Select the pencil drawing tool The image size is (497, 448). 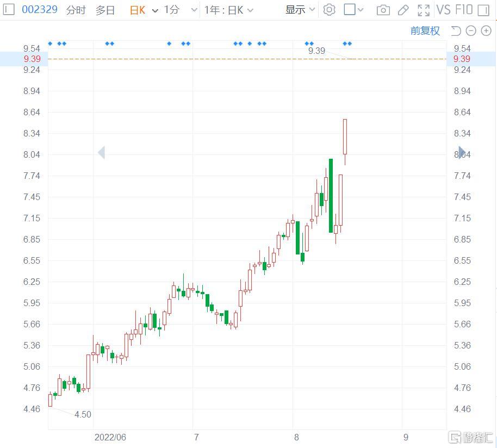403,10
